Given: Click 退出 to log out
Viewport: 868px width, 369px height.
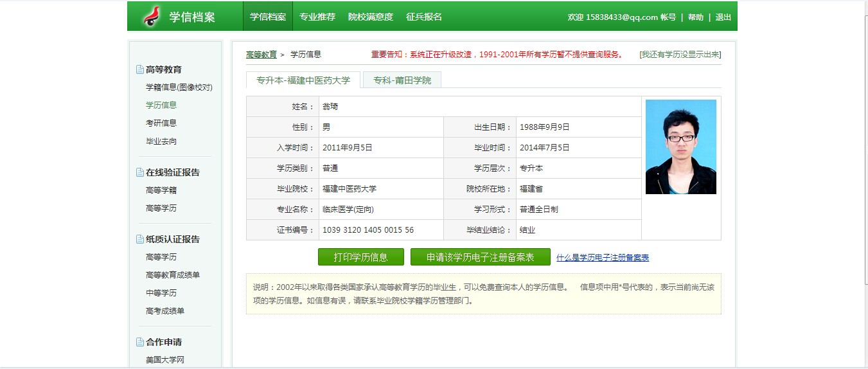Looking at the screenshot, I should pos(723,17).
